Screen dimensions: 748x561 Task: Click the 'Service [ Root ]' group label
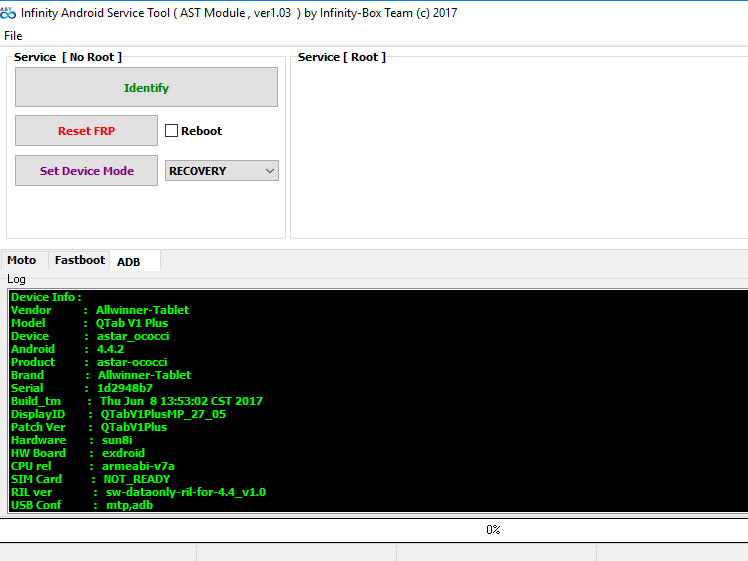coord(342,57)
